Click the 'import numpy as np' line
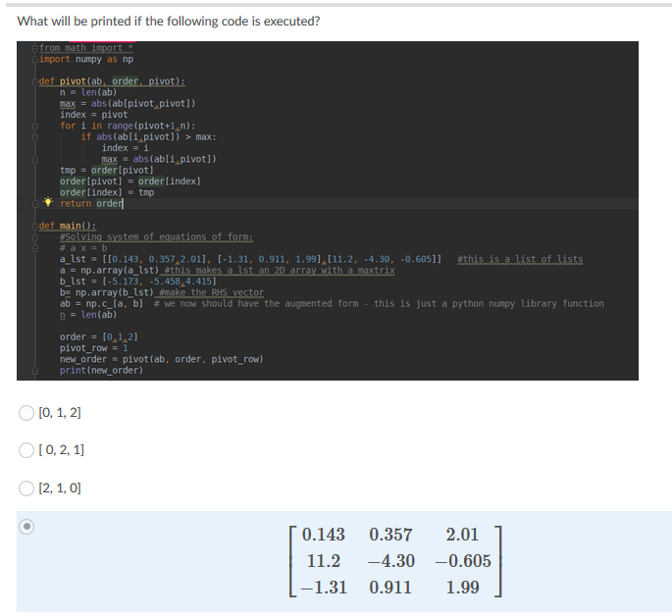The width and height of the screenshot is (672, 616). point(86,59)
